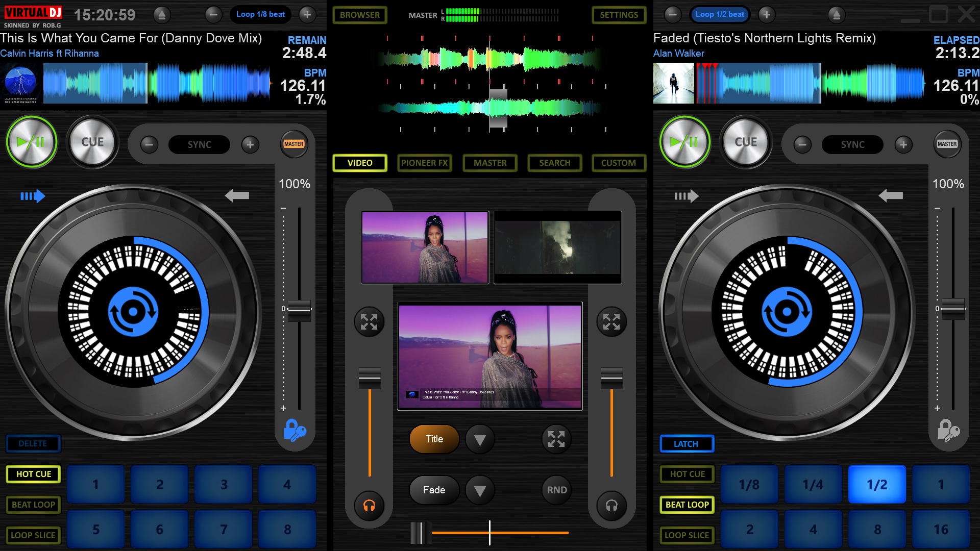Screen dimensions: 980x551
Task: Switch to the CUSTOM tab
Action: pos(619,163)
